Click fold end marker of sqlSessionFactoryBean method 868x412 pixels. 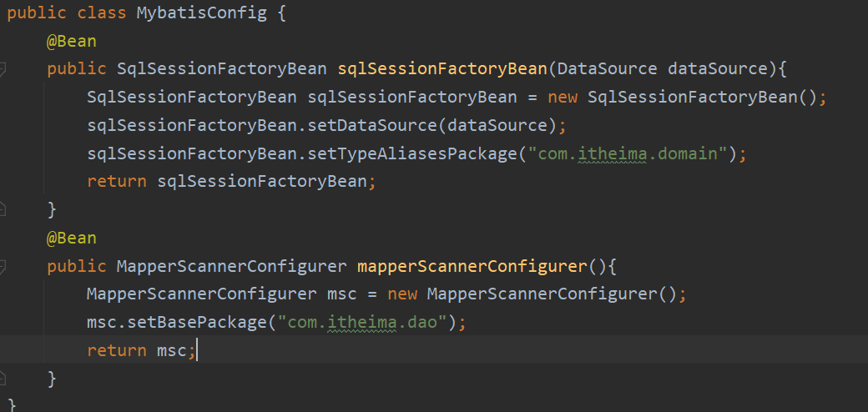pos(3,209)
